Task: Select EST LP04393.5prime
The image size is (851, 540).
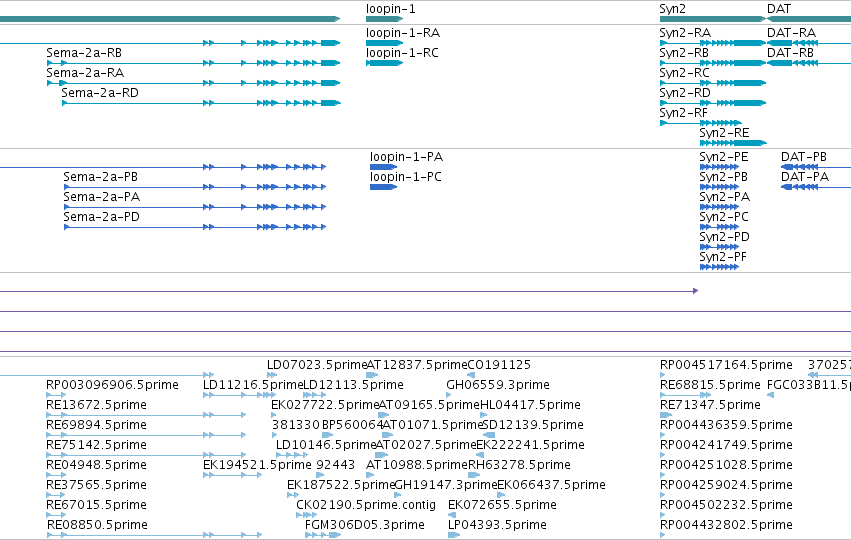Action: pos(497,525)
